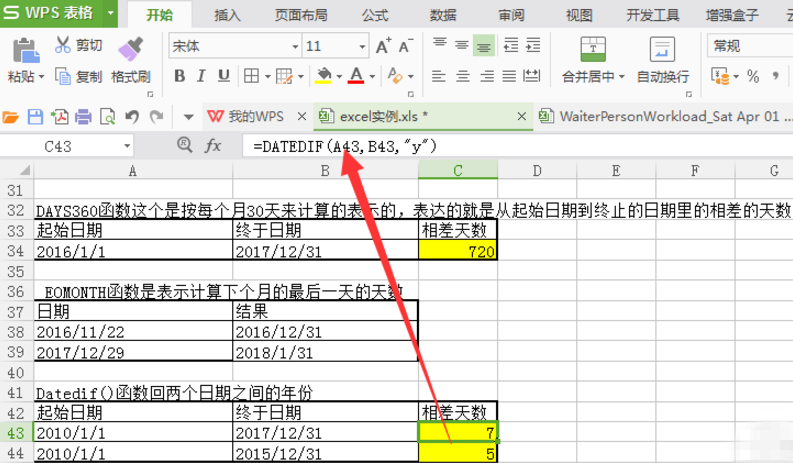Close the excel实例.xls tab
This screenshot has width=793, height=463.
coord(521,116)
